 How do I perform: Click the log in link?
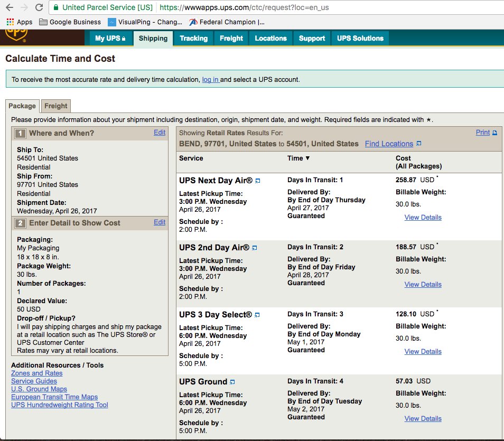coord(210,79)
